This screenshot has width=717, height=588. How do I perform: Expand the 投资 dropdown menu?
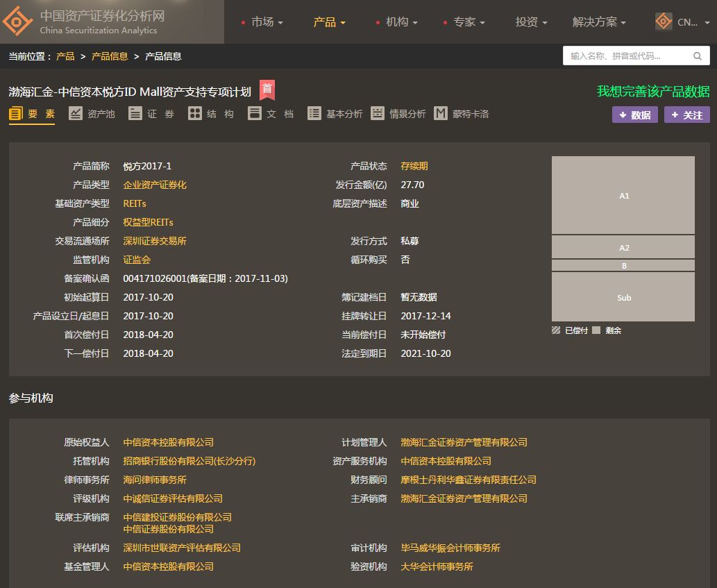coord(532,22)
